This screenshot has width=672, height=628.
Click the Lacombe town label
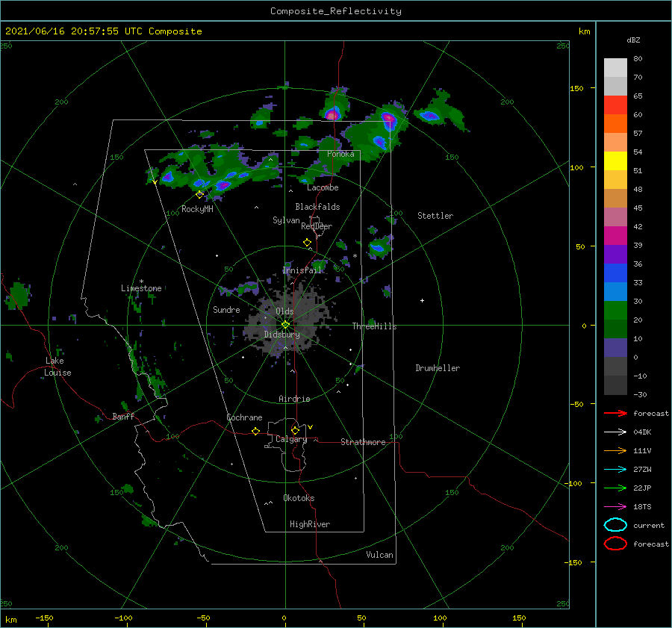(323, 187)
